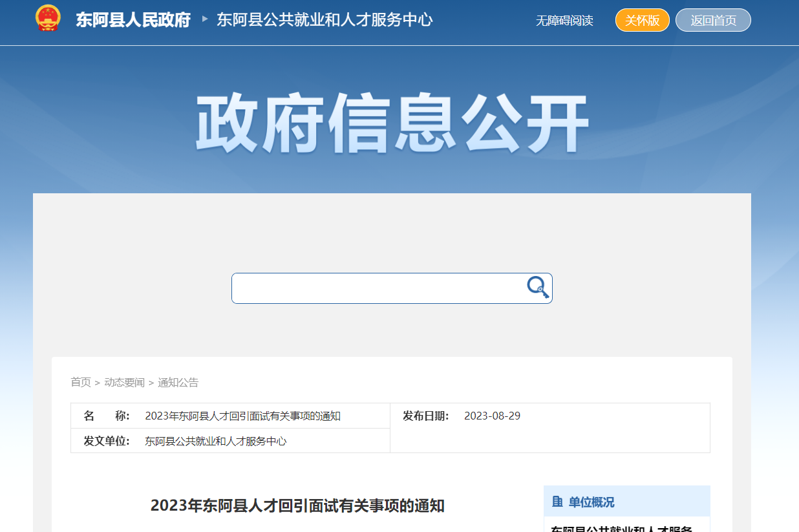Screen dimensions: 799x532
Task: Open 动态要闻 in the breadcrumb
Action: [124, 383]
